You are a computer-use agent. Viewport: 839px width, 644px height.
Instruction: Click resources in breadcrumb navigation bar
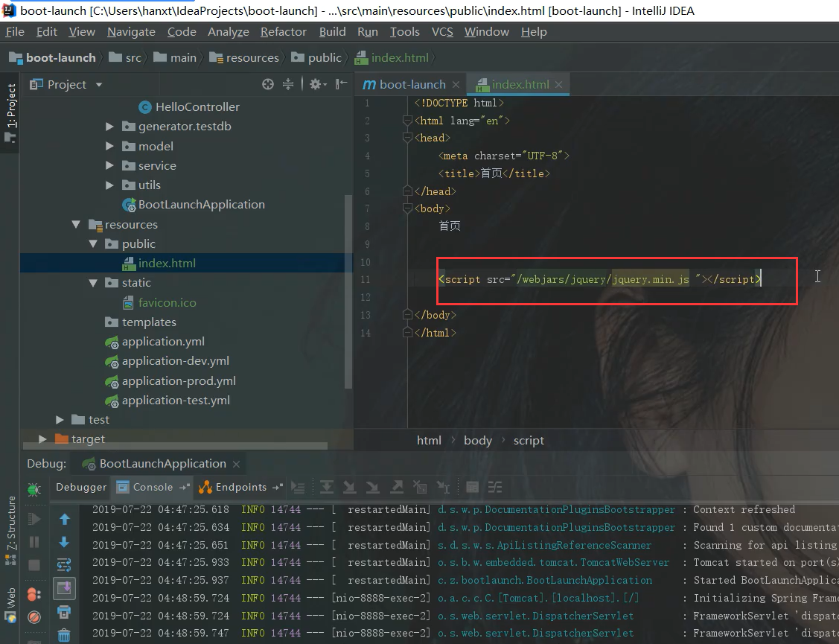click(244, 58)
